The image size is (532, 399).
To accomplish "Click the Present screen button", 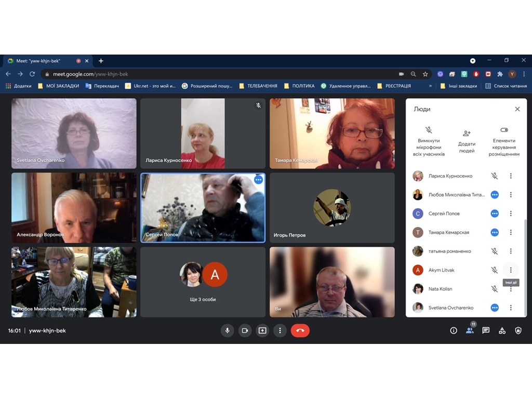I will 262,330.
